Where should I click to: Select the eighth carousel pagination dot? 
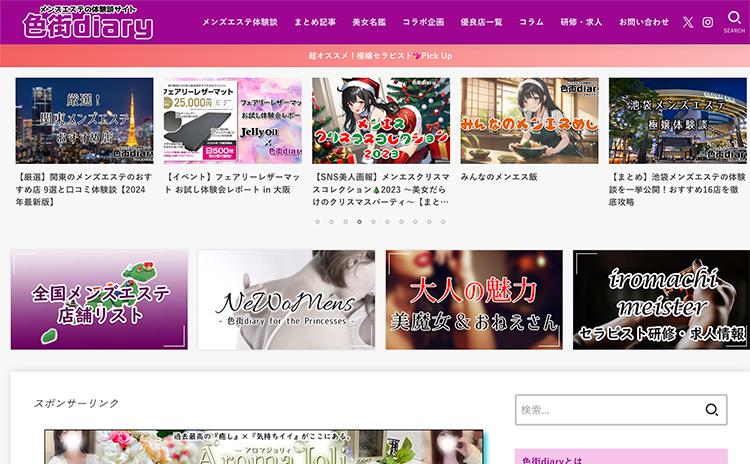pyautogui.click(x=415, y=222)
